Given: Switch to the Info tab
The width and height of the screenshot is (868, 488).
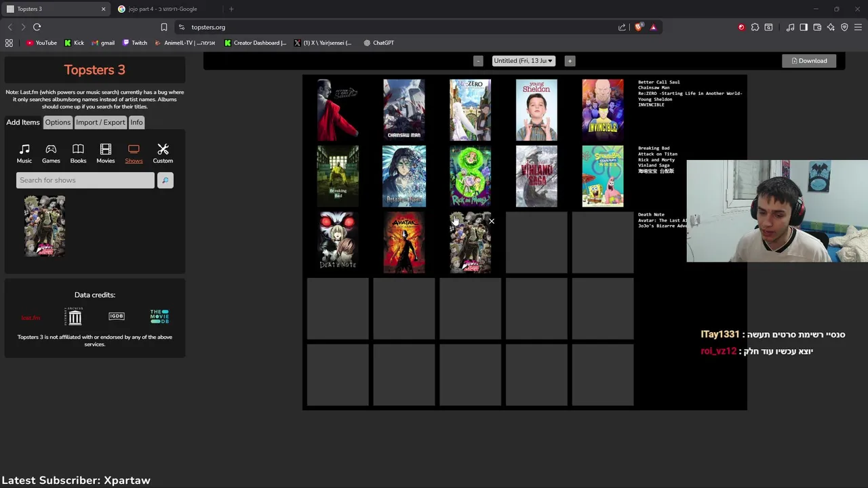Looking at the screenshot, I should click(x=136, y=122).
